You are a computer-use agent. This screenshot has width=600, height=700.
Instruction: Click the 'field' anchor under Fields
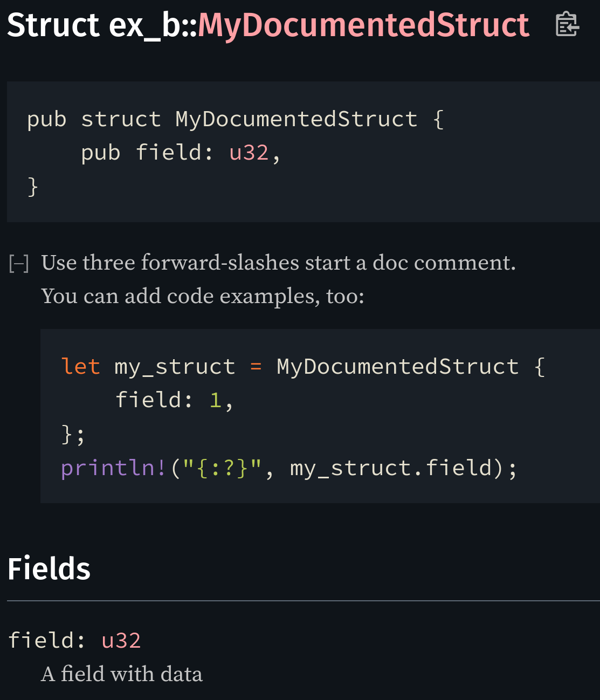point(40,641)
